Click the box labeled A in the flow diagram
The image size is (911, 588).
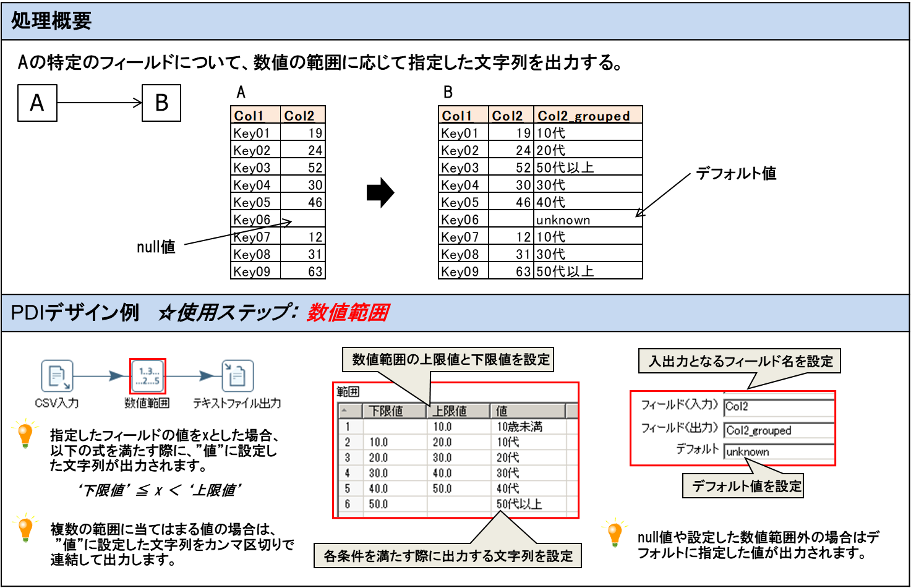click(x=37, y=103)
